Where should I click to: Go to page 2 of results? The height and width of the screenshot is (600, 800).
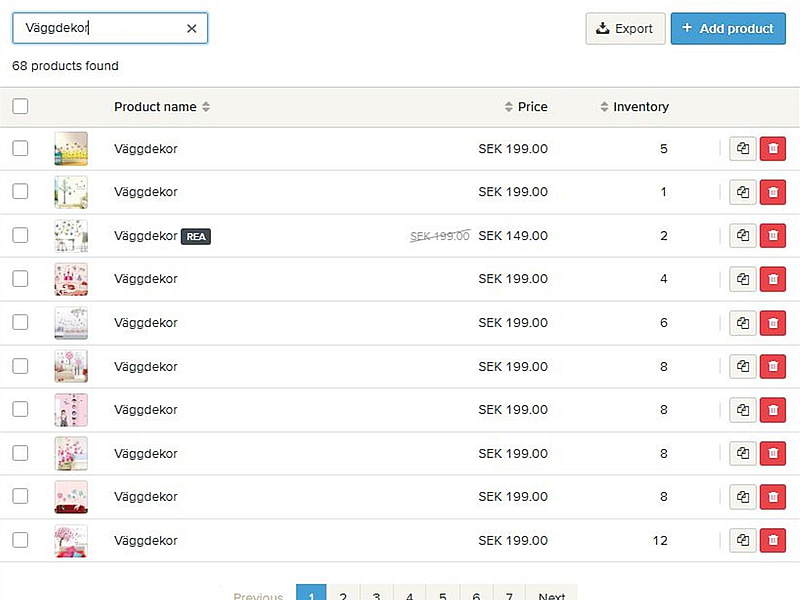(343, 595)
